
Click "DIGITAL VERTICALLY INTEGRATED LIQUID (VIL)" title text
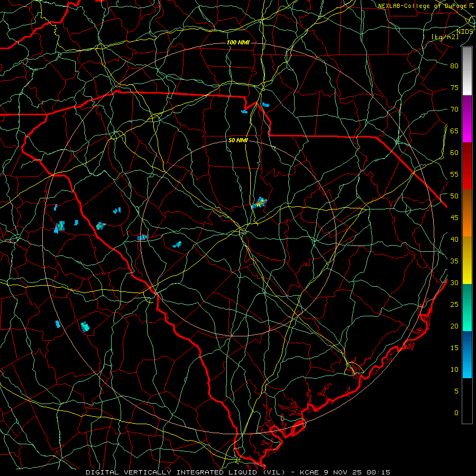pyautogui.click(x=186, y=472)
